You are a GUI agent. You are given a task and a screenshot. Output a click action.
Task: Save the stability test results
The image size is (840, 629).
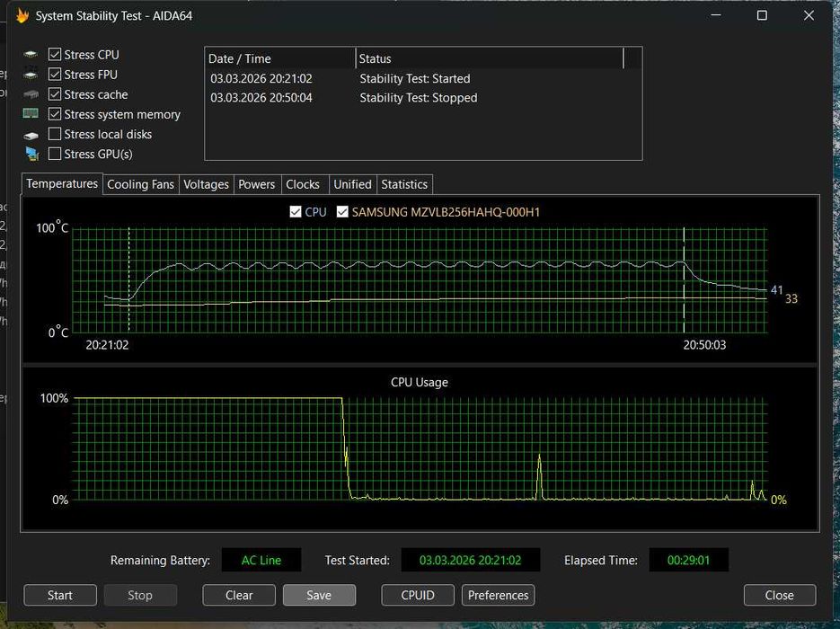click(319, 595)
